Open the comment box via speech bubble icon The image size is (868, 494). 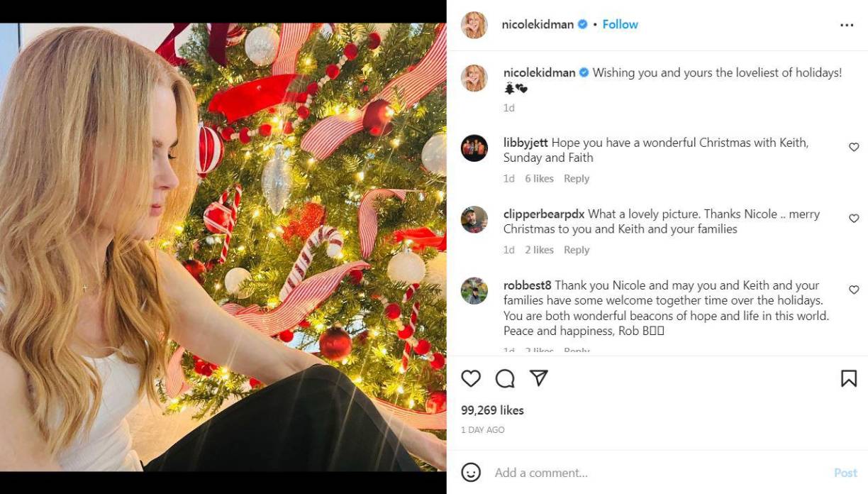coord(505,378)
